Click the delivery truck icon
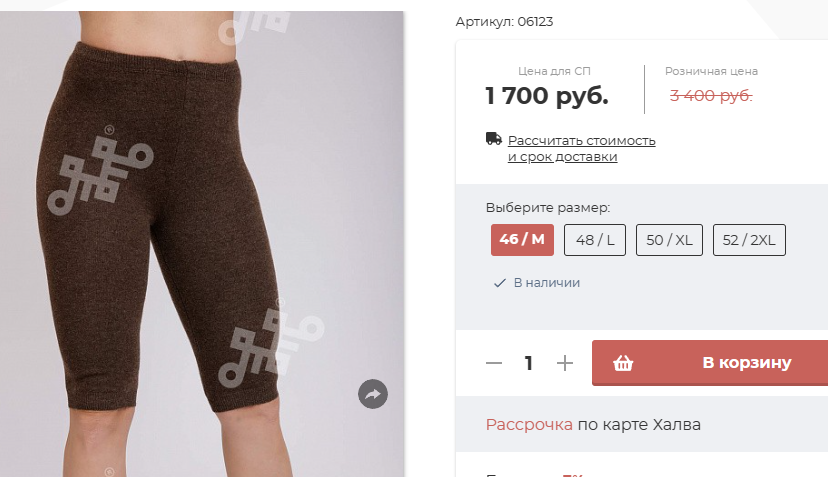The image size is (828, 477). point(494,139)
